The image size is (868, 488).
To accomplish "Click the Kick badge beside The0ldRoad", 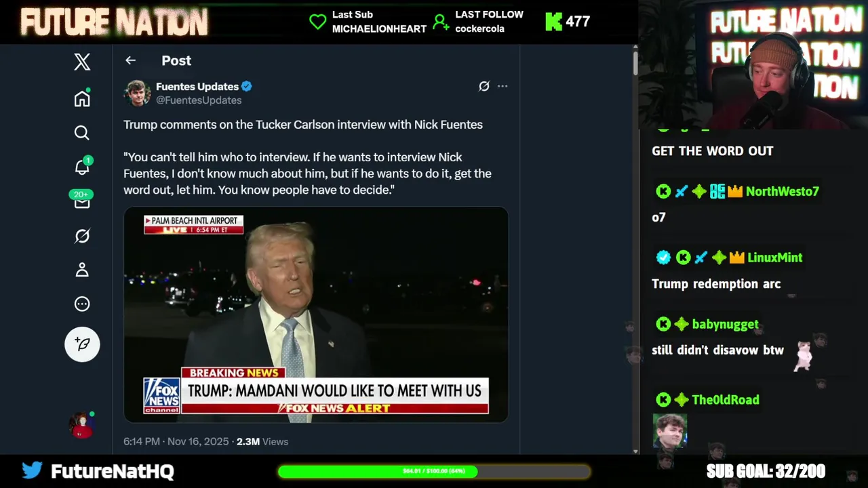I will [x=663, y=400].
